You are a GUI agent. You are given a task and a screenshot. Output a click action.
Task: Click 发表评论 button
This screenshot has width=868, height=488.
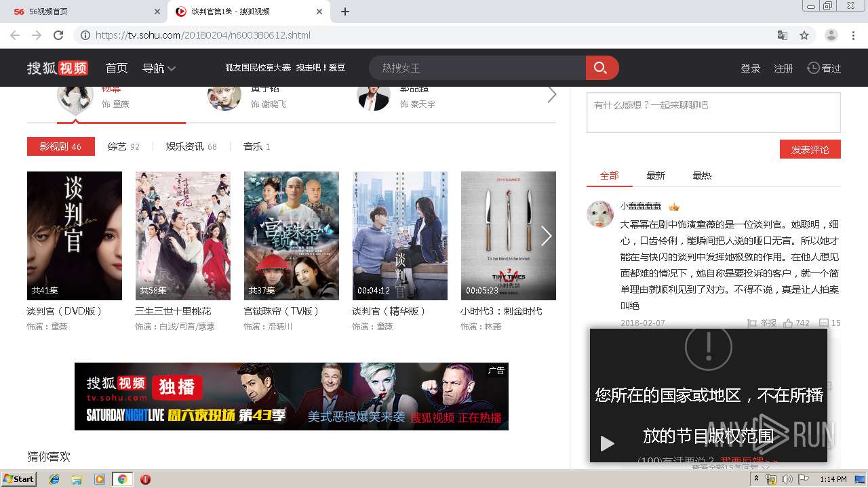[810, 149]
